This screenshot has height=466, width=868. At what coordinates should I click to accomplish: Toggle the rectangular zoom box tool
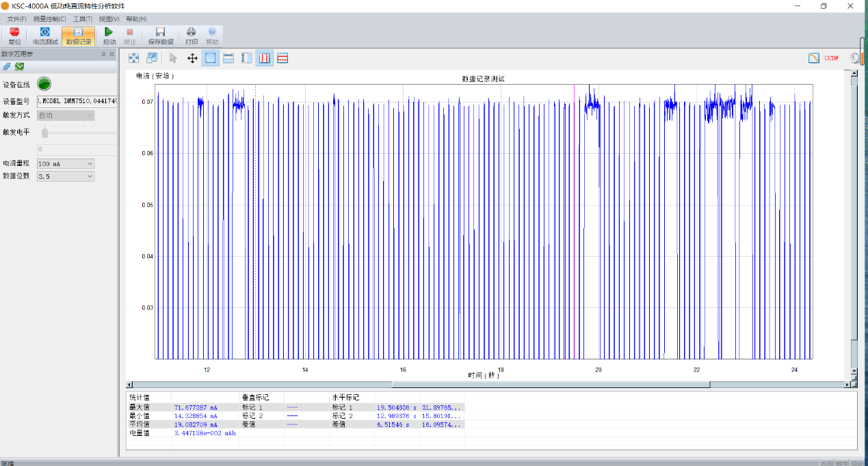coord(211,58)
